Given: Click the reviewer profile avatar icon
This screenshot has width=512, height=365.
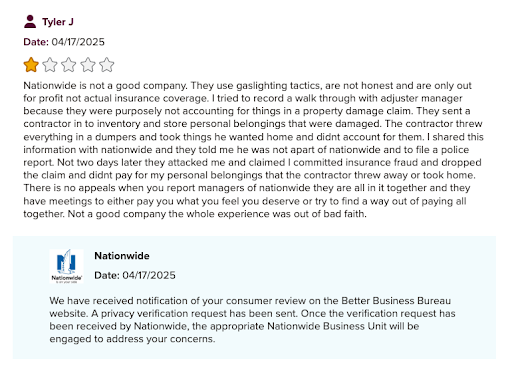Looking at the screenshot, I should click(30, 22).
